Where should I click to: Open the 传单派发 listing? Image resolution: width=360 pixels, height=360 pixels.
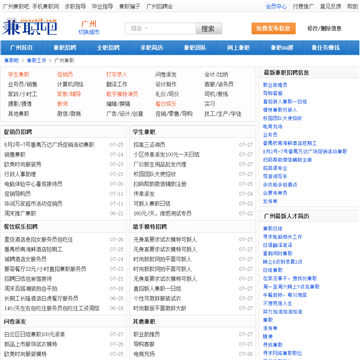click(x=144, y=194)
